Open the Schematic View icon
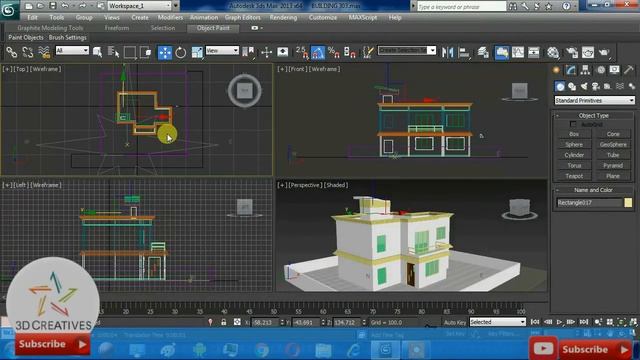640x360 pixels. 533,52
